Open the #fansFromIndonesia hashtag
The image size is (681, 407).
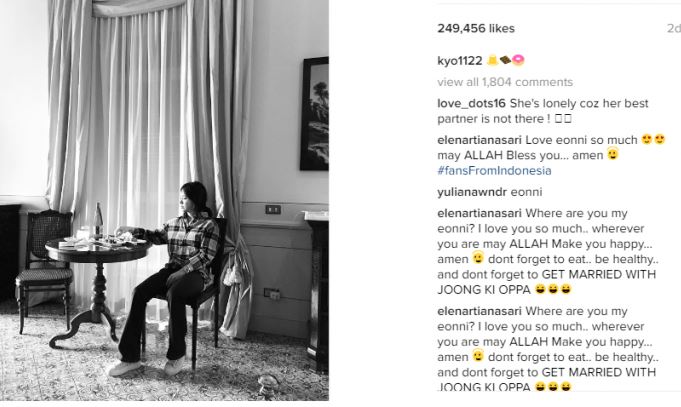click(494, 171)
